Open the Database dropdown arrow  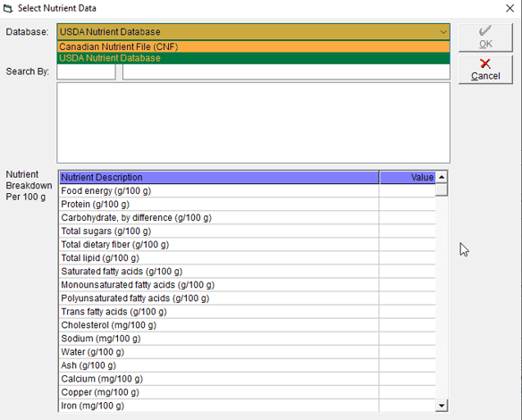click(443, 32)
